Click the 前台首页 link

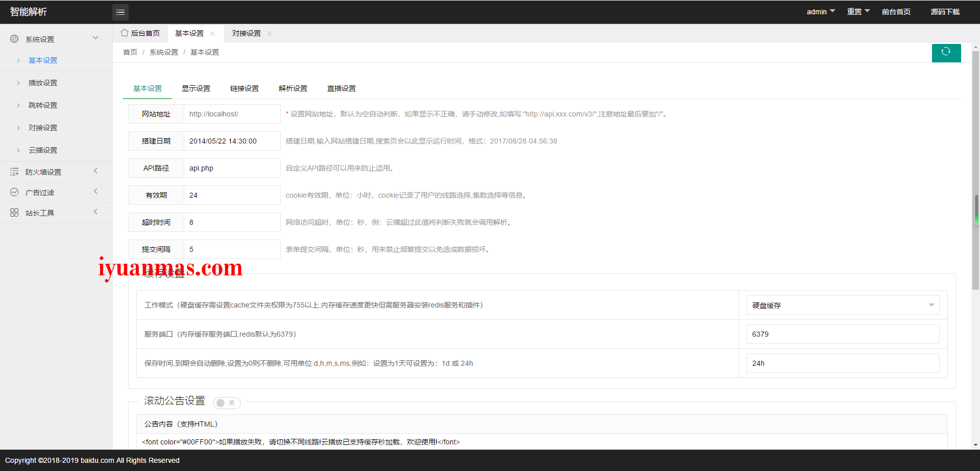(x=896, y=12)
